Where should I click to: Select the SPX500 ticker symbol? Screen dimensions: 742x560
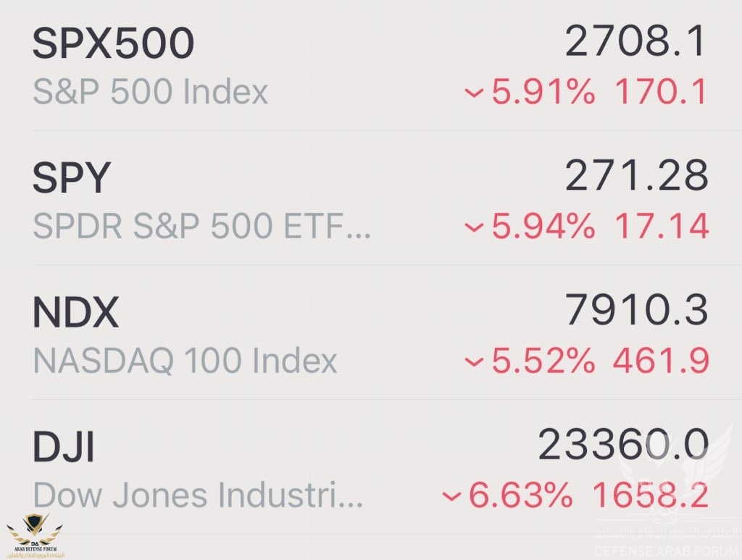click(113, 45)
